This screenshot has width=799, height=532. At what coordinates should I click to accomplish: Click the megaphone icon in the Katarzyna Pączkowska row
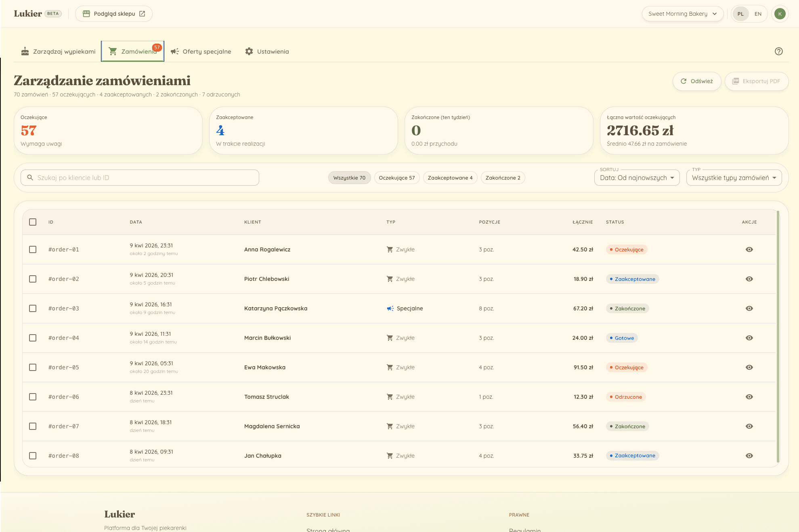(x=390, y=308)
